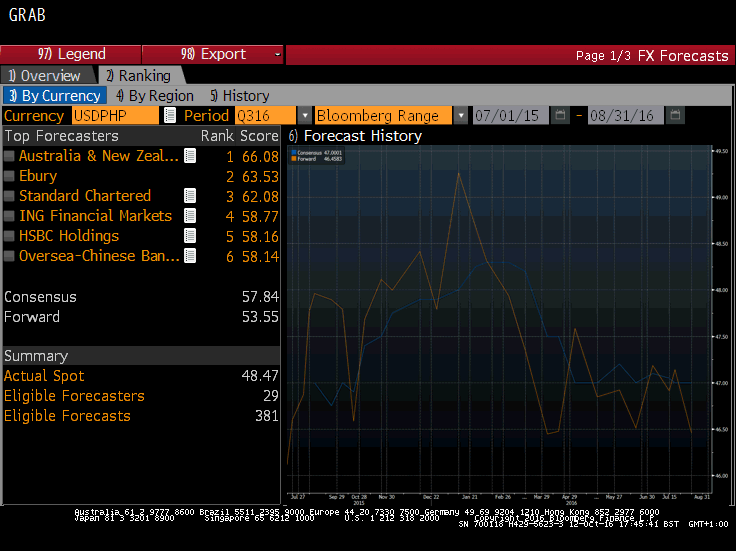Image resolution: width=736 pixels, height=551 pixels.
Task: Click the Australia & New Zeal... forecaster name
Action: 99,156
